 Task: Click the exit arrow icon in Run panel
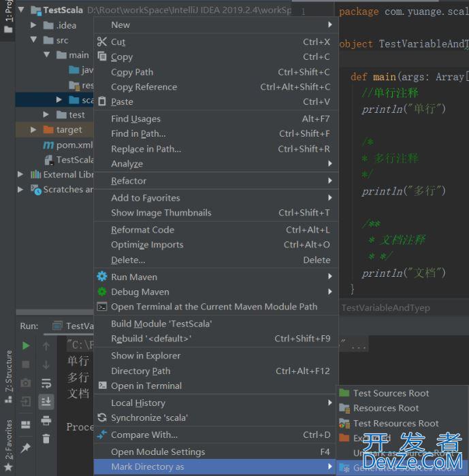[x=26, y=402]
